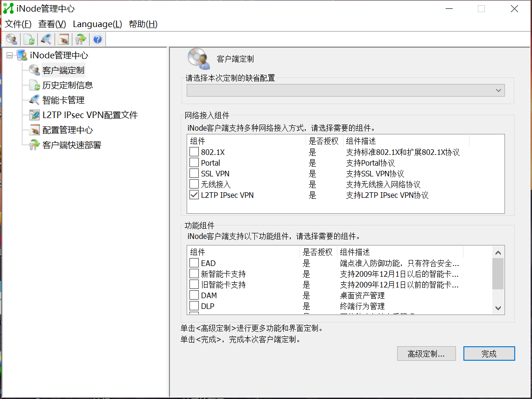The width and height of the screenshot is (532, 399).
Task: Enable the 802.1X component checkbox
Action: coord(194,152)
